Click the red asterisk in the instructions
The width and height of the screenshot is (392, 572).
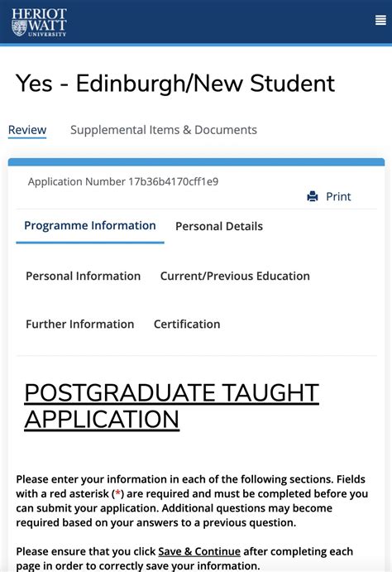coord(117,493)
